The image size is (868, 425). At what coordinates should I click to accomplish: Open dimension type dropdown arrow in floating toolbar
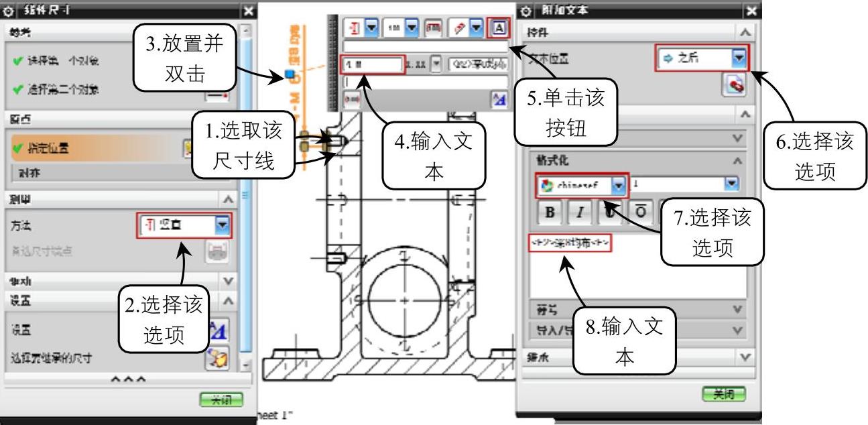tap(371, 28)
